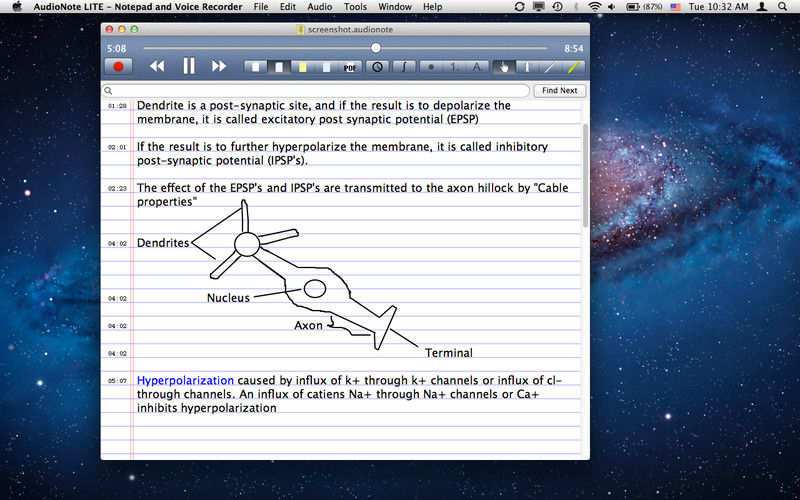Click the clock timestamp icon
Screen dimensions: 800x500
click(x=377, y=67)
